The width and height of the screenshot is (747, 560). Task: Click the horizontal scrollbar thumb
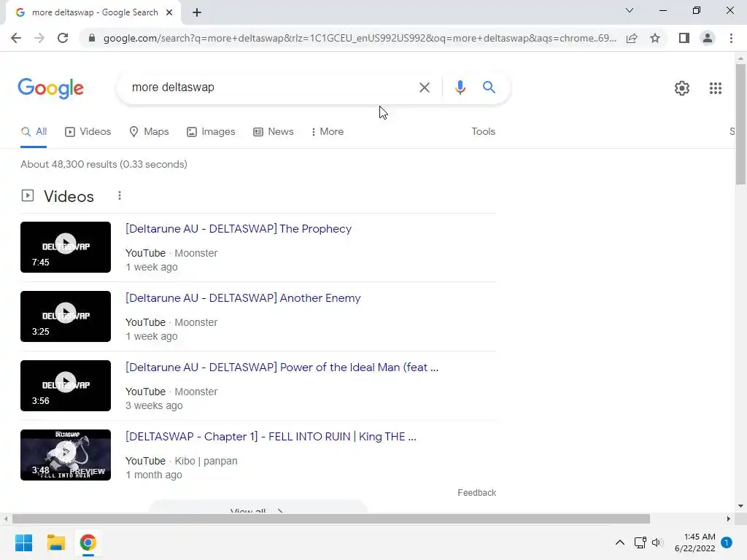[x=331, y=518]
